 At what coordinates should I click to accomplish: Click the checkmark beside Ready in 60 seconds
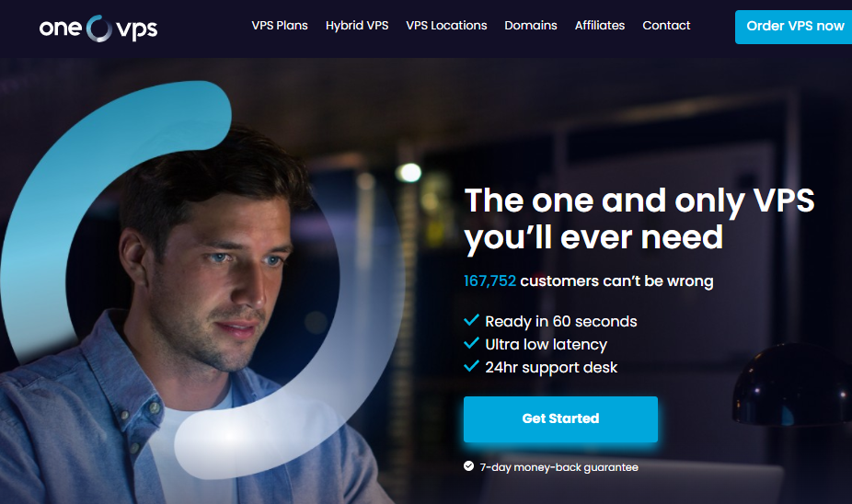click(x=471, y=320)
